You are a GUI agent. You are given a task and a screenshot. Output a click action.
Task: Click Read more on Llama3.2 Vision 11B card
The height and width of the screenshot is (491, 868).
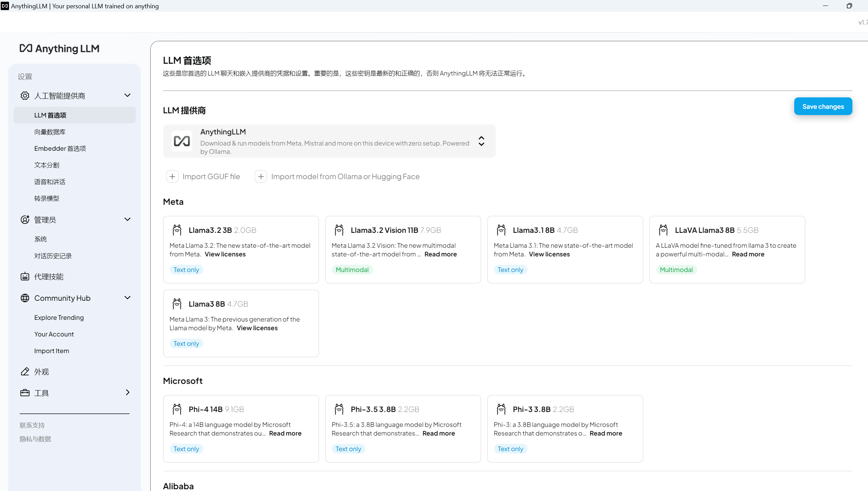pyautogui.click(x=441, y=254)
